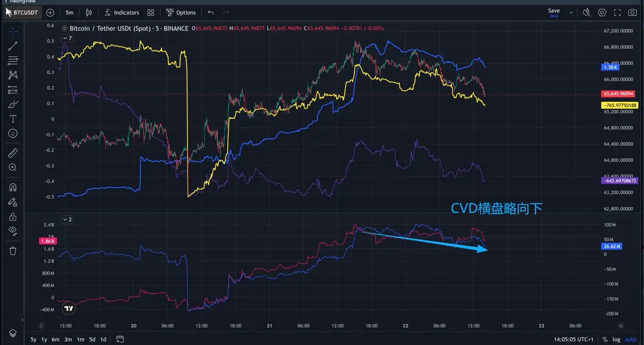Open the 5m interval selector

[x=70, y=12]
